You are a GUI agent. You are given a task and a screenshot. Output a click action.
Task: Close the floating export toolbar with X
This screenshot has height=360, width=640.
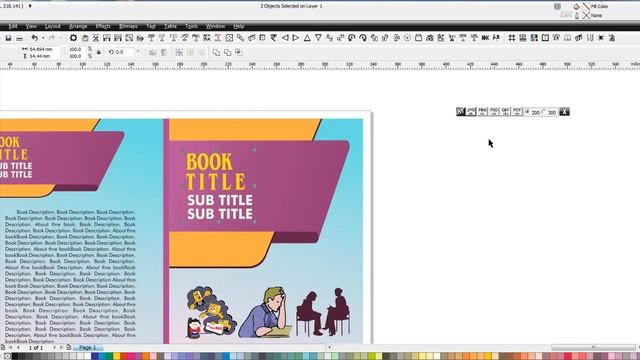coord(564,111)
